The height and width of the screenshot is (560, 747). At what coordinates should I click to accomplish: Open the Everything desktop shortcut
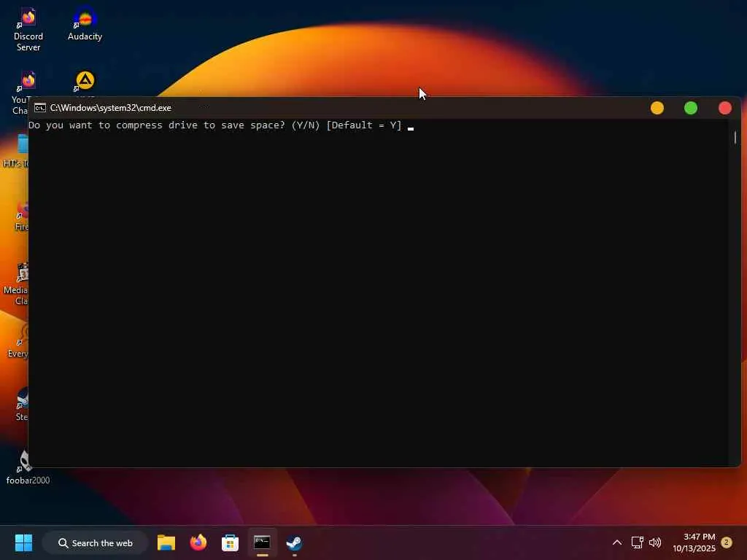click(x=18, y=341)
